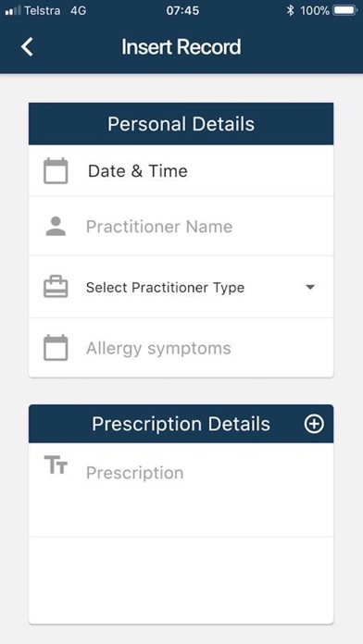The height and width of the screenshot is (644, 363).
Task: Choose the Date & Time field
Action: pos(181,170)
